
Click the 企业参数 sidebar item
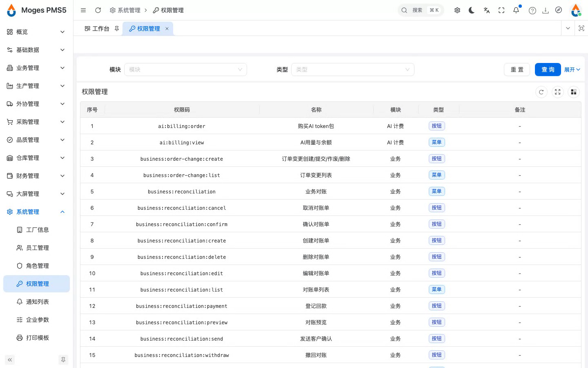click(x=36, y=320)
